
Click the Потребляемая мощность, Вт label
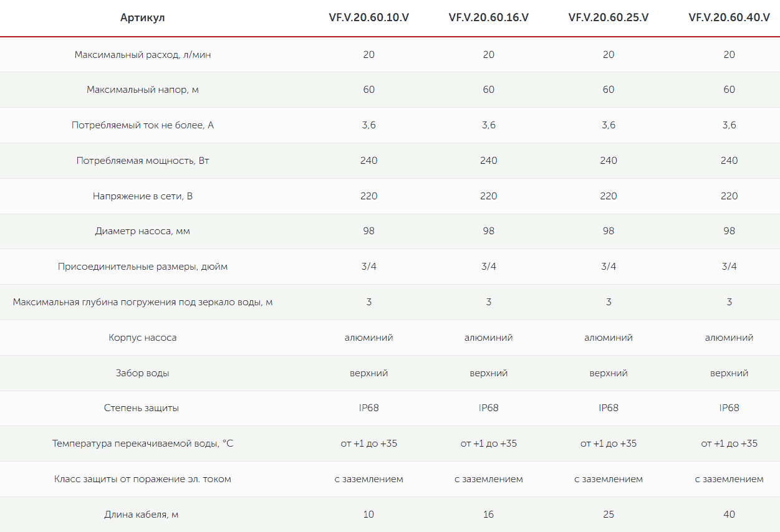143,161
